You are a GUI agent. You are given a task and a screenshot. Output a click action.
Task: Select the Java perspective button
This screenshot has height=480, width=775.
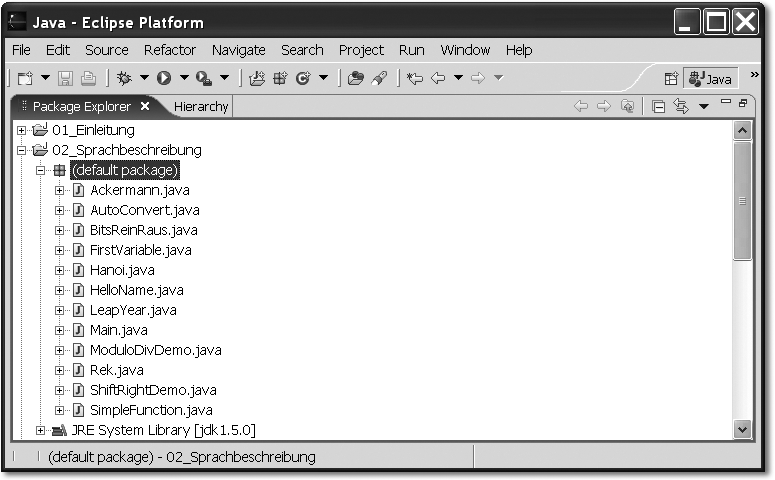pos(710,79)
